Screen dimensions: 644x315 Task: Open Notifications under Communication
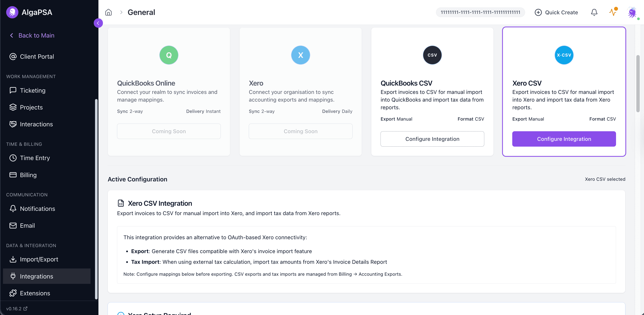pyautogui.click(x=38, y=209)
